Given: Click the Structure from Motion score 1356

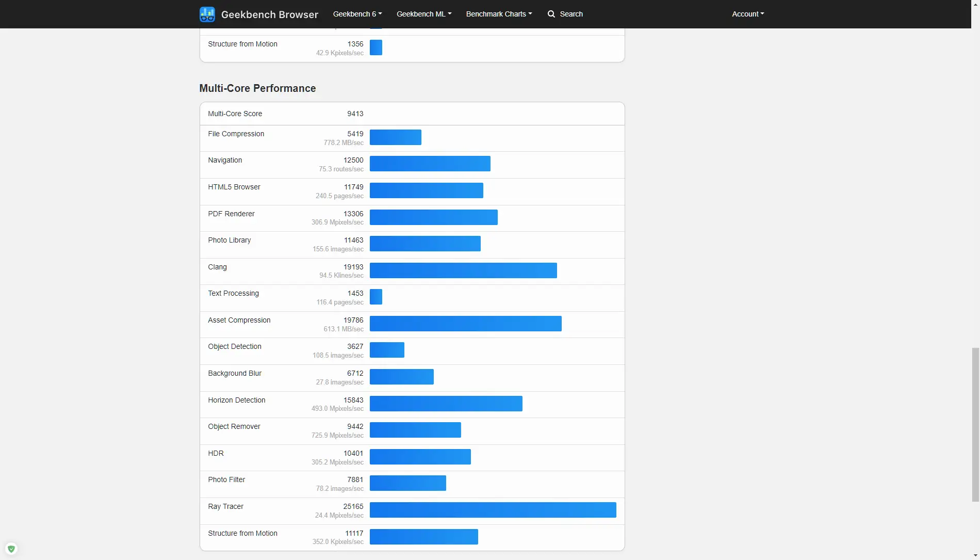Looking at the screenshot, I should [x=355, y=44].
